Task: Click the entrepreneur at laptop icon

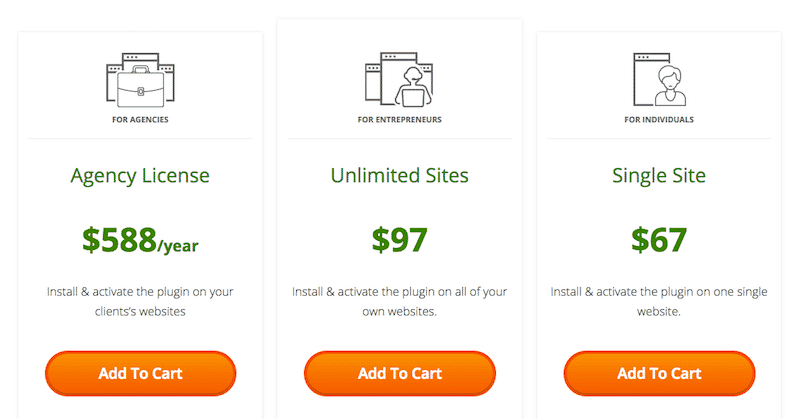Action: 399,79
